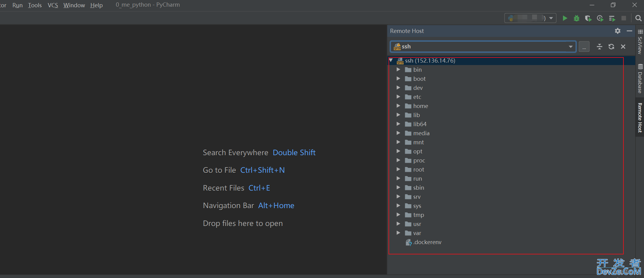Expand the media folder arrow

coord(398,133)
